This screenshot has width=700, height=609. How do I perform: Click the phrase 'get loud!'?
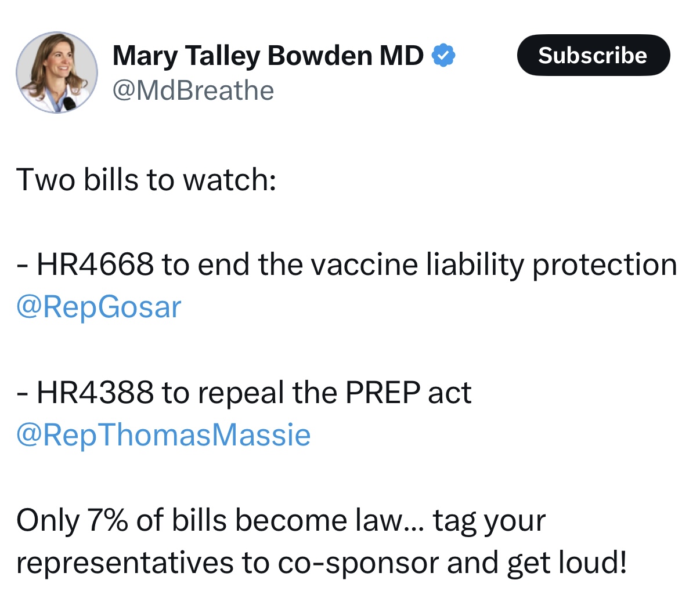567,563
